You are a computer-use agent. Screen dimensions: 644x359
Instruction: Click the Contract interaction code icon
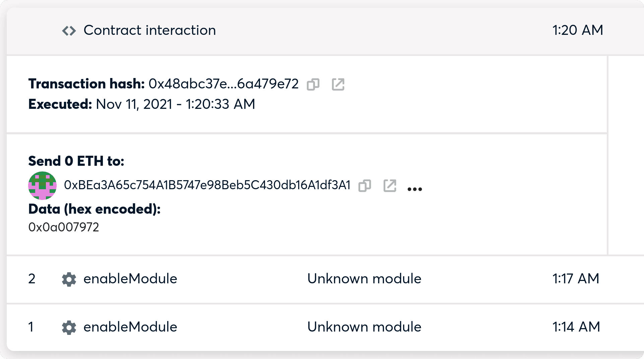(69, 31)
